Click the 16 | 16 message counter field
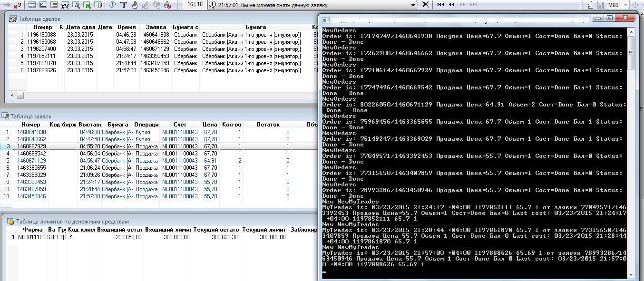This screenshot has height=281, width=644. tap(195, 5)
